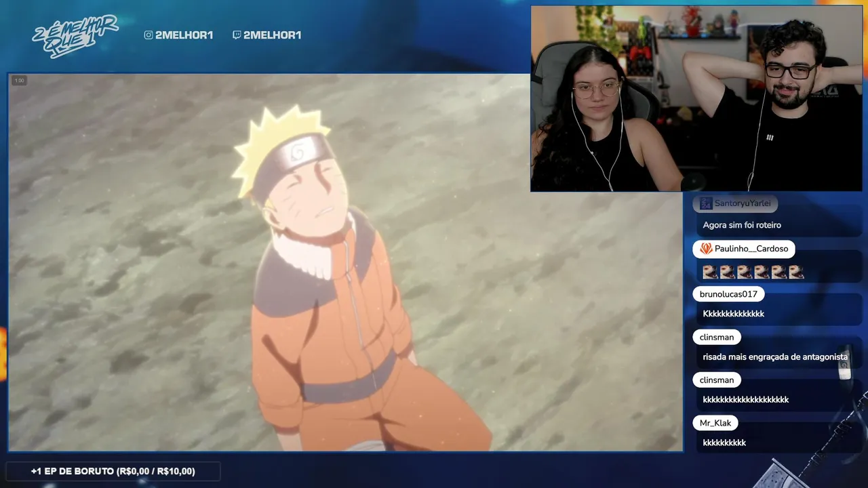868x488 pixels.
Task: Select username Mr_Klak in chat
Action: click(x=715, y=423)
